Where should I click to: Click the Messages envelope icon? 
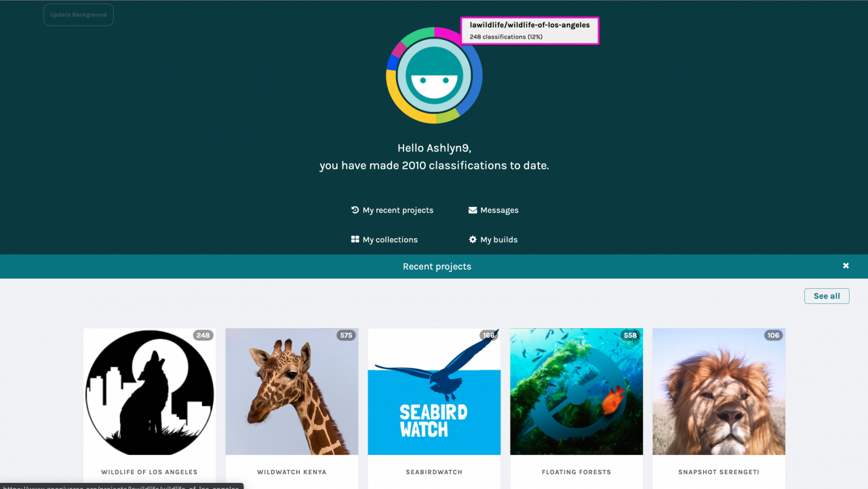(x=473, y=210)
